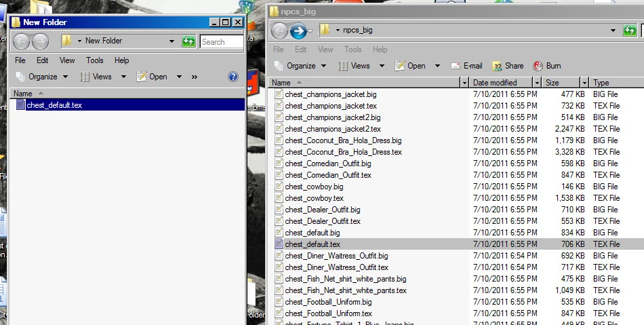Open Views dropdown arrow in New Folder window
The width and height of the screenshot is (644, 325).
pos(123,77)
